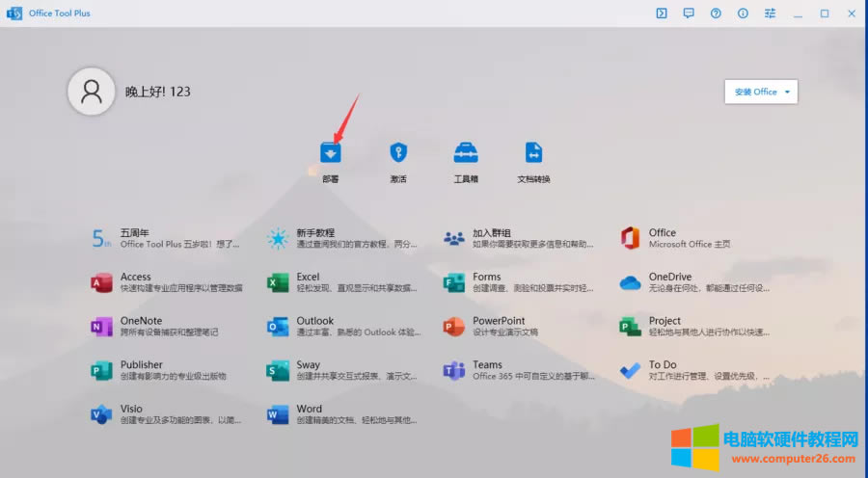Screen dimensions: 868x478
Task: Expand the 安装 Office dropdown arrow
Action: (x=788, y=92)
